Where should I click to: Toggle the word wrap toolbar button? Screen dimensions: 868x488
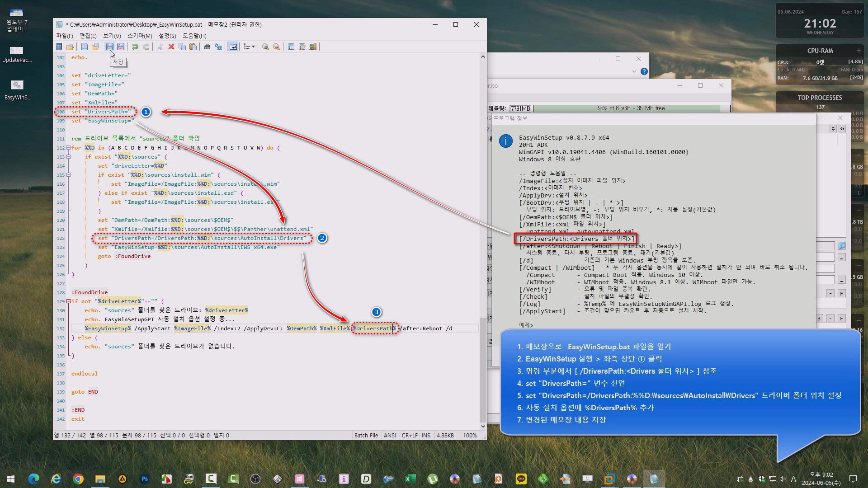233,47
